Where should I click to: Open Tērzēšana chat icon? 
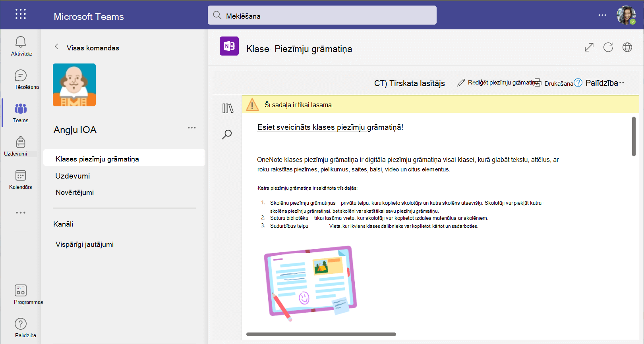[21, 75]
